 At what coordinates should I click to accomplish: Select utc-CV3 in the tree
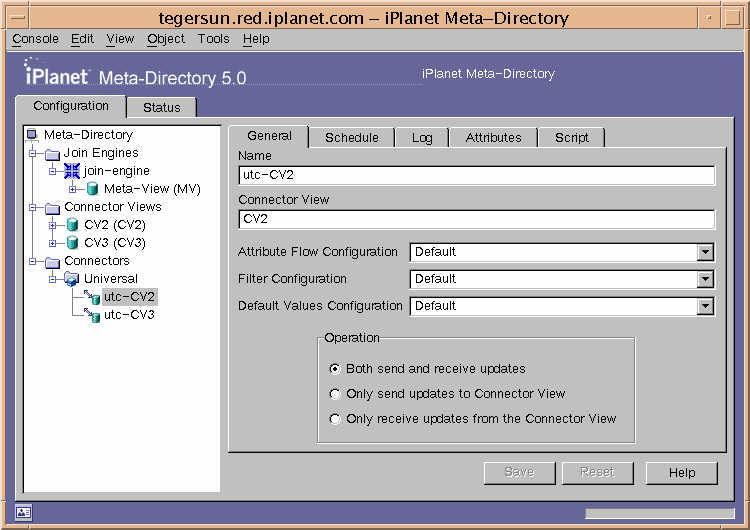tap(129, 315)
